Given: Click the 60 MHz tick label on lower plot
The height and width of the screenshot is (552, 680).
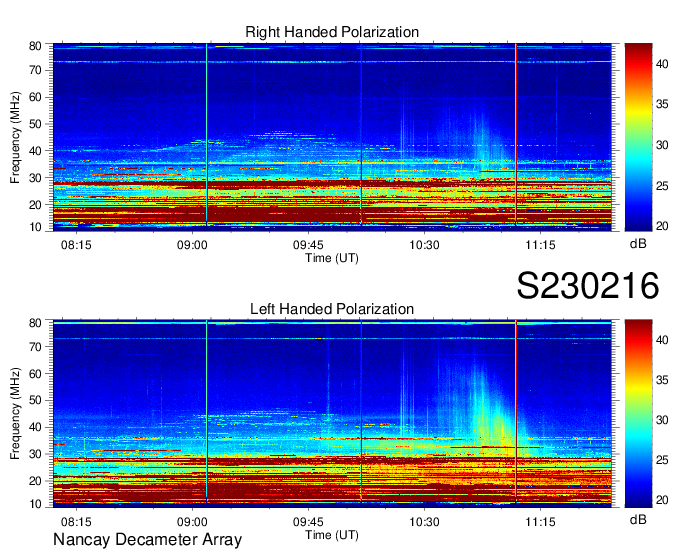Looking at the screenshot, I should pos(35,374).
